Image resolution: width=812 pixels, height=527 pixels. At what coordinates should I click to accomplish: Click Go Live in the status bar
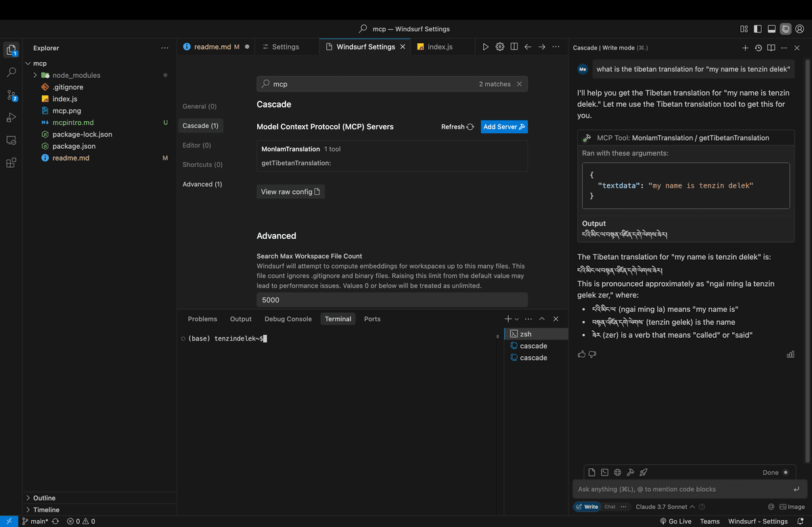tap(675, 522)
